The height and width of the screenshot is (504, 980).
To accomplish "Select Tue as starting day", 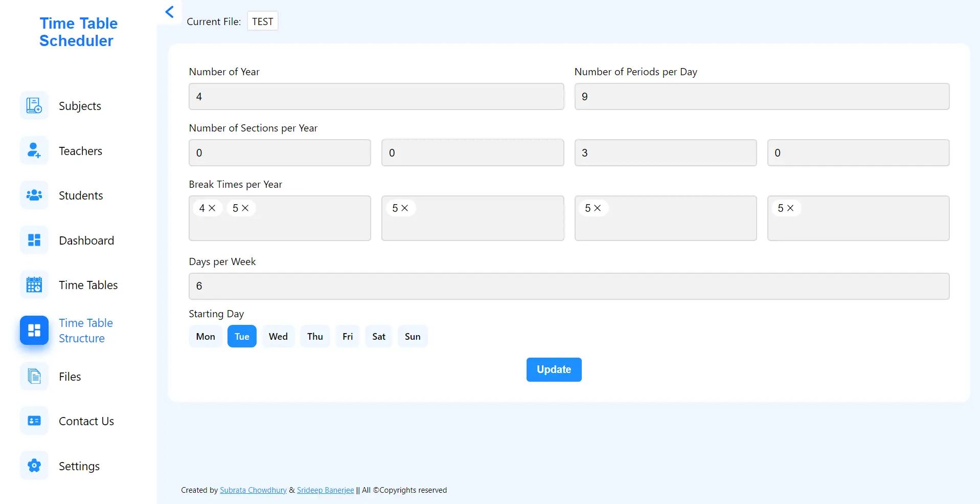I will click(x=242, y=336).
